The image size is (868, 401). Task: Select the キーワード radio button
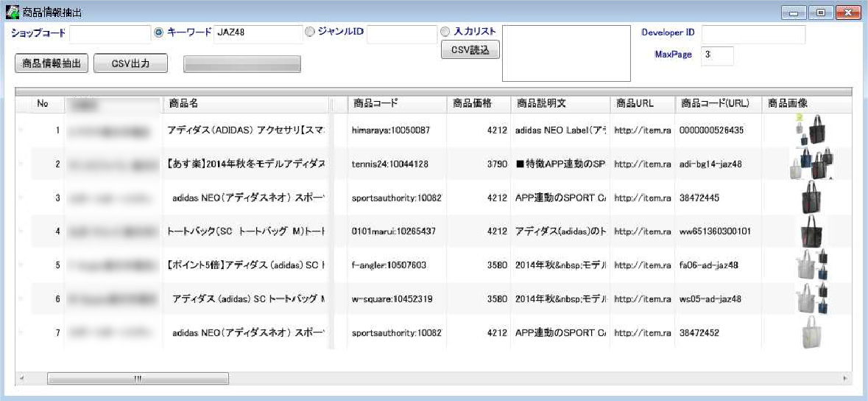(x=158, y=32)
